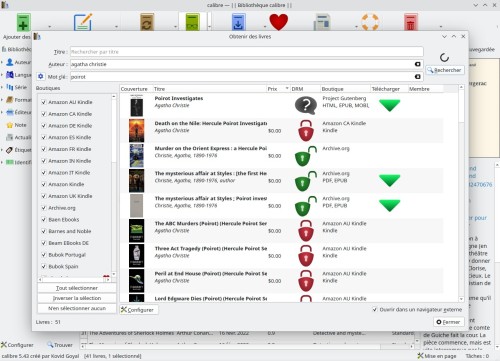This screenshot has height=361, width=500.
Task: Expand the Auteurs tree node
Action: click(x=2, y=62)
